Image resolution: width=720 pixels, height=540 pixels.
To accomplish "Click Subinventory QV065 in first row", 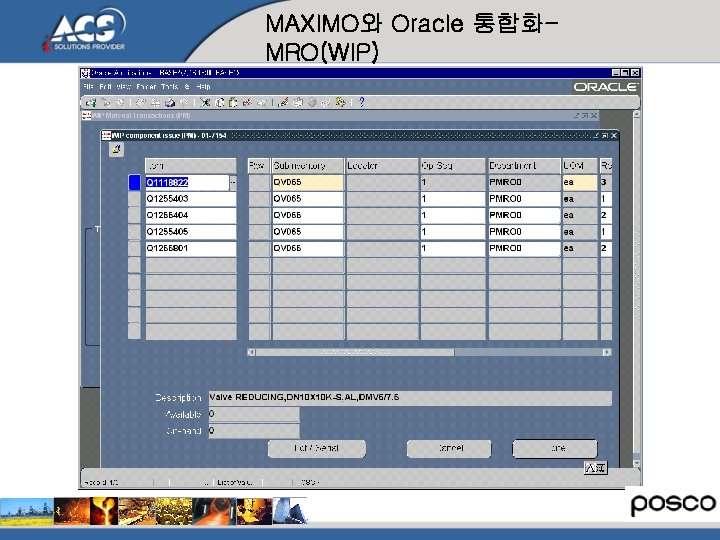I will click(x=308, y=182).
